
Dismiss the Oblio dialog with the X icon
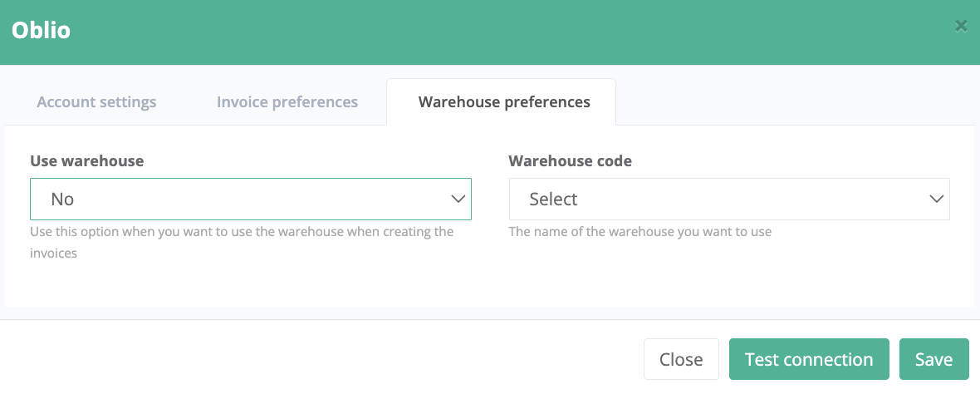point(961,27)
